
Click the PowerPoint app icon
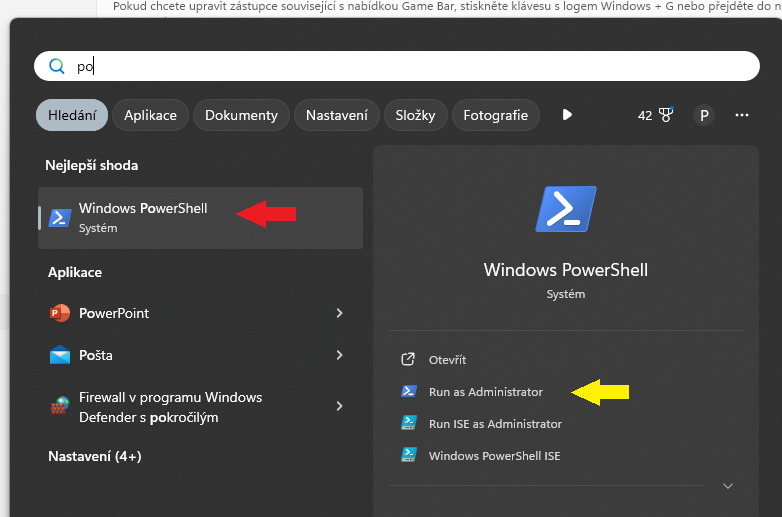click(60, 313)
